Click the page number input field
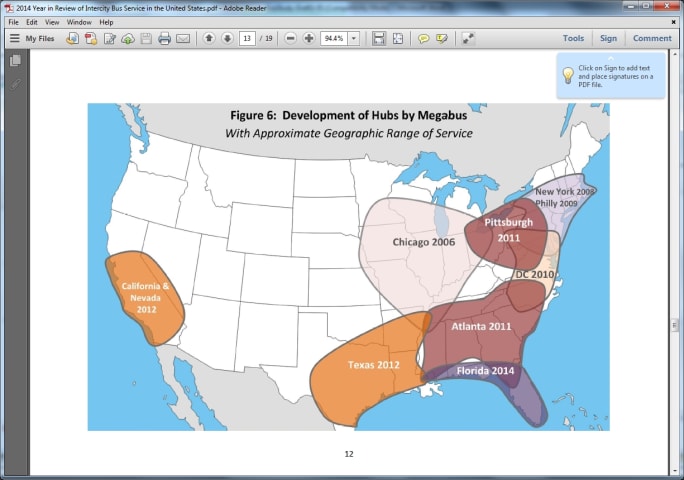 pyautogui.click(x=247, y=39)
